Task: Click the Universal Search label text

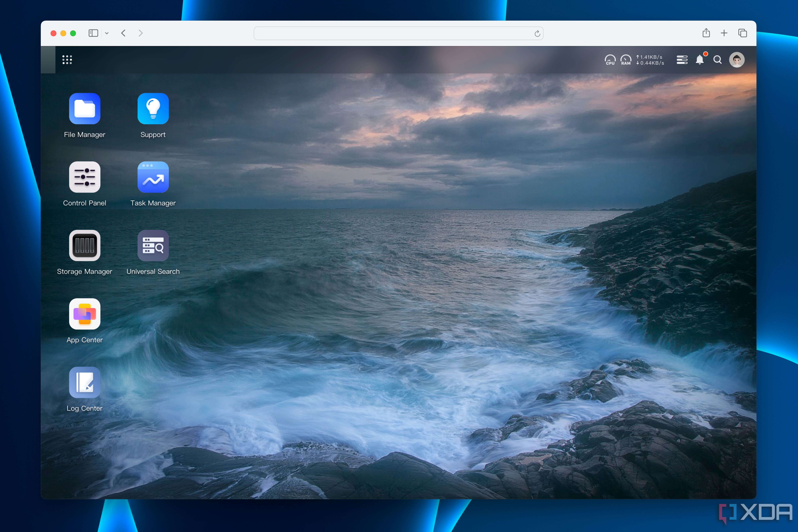Action: tap(153, 271)
